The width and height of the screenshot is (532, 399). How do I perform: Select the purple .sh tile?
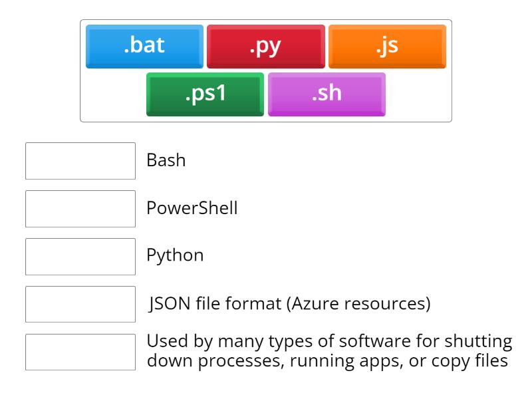click(327, 94)
